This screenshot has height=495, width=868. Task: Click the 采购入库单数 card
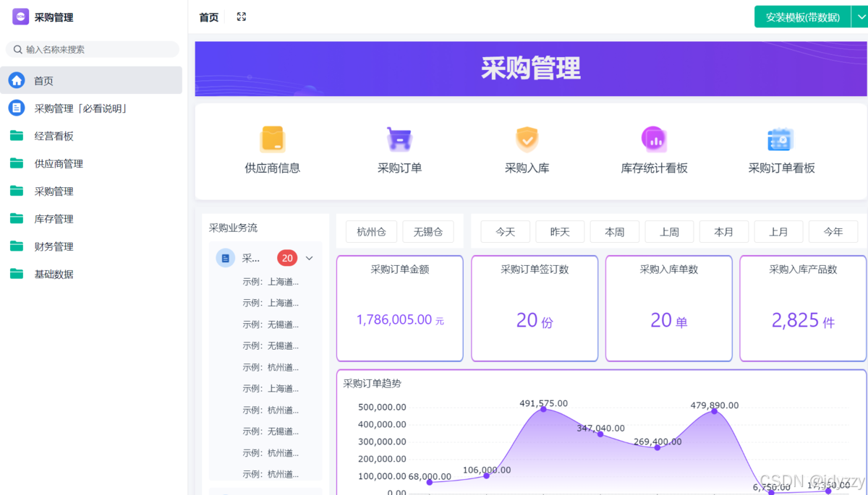point(669,308)
